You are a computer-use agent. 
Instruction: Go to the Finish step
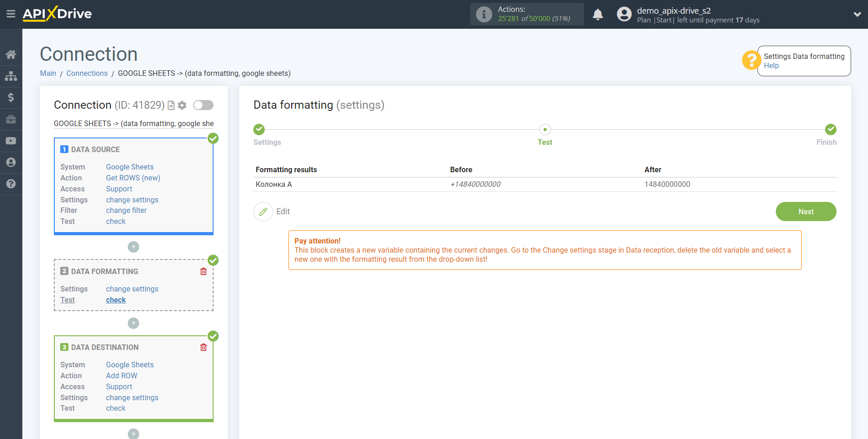point(831,129)
